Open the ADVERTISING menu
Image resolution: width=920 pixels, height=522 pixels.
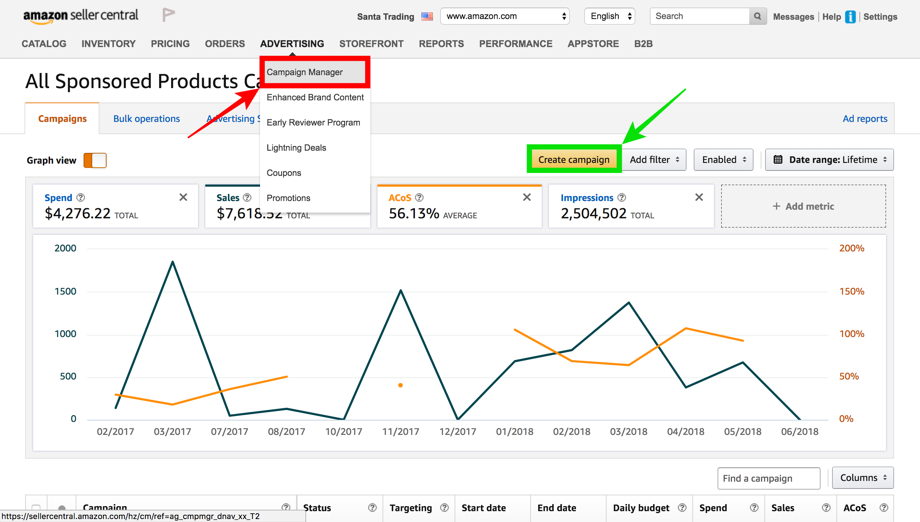292,44
